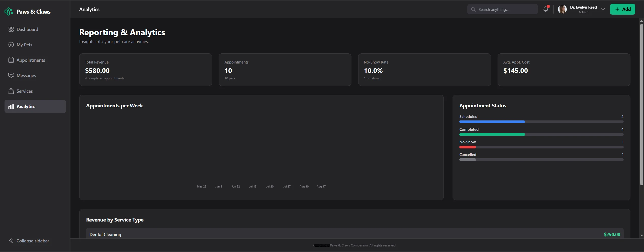Open the Services menu item

[25, 91]
